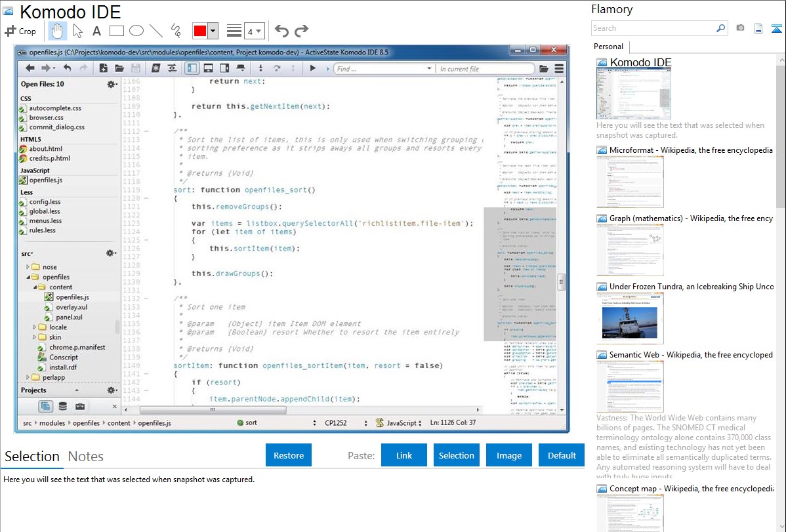Pick the rectangle shape tool
Image resolution: width=786 pixels, height=532 pixels.
tap(116, 31)
